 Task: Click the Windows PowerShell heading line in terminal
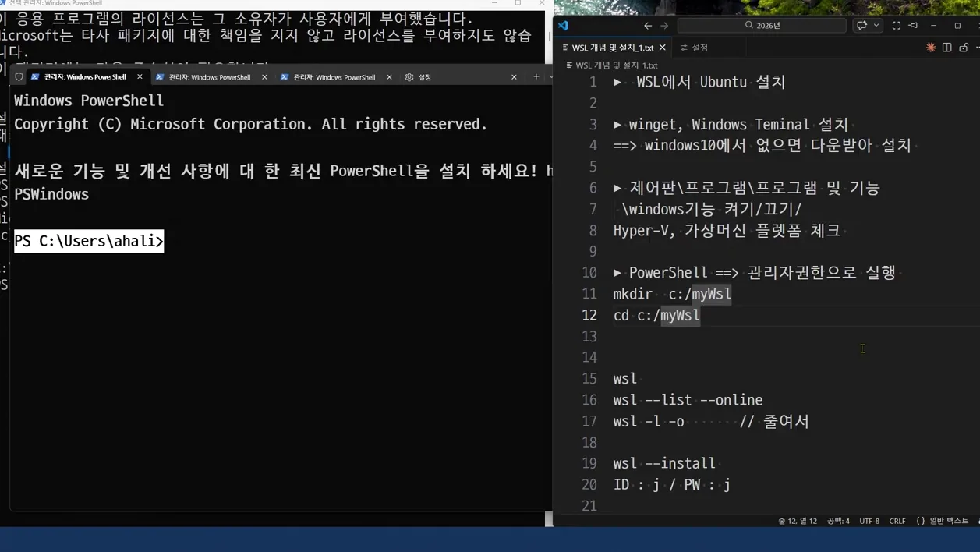(89, 101)
